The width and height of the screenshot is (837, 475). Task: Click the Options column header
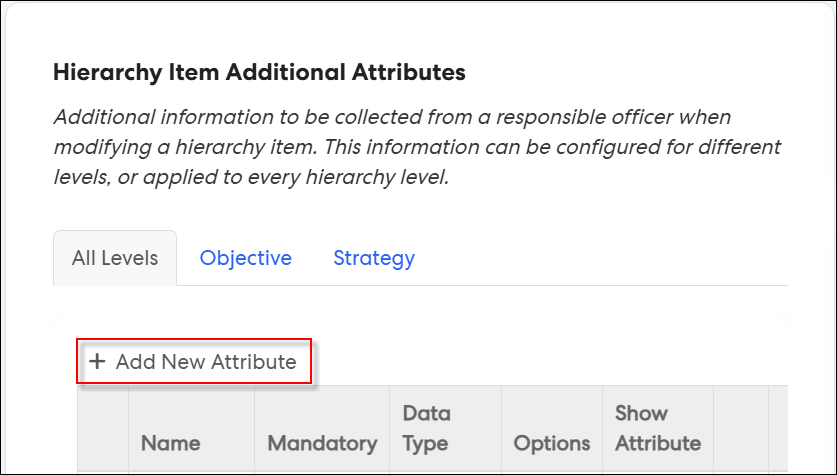click(x=552, y=428)
